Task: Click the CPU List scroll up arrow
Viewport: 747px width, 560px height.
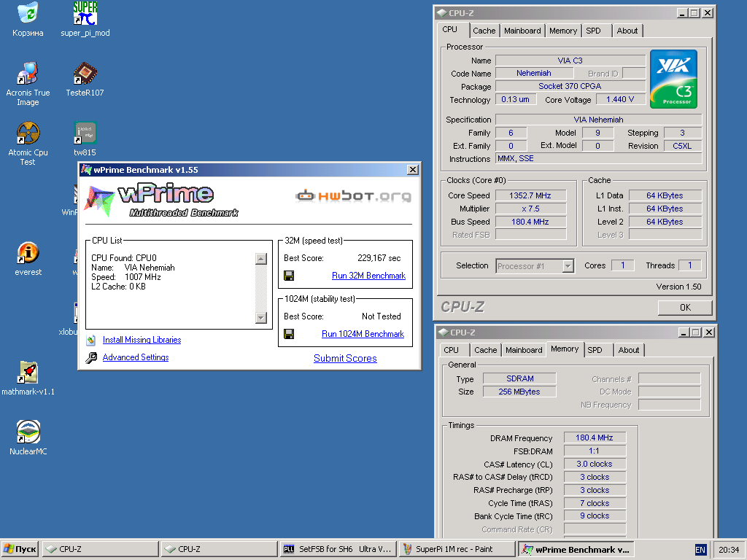Action: (x=260, y=259)
